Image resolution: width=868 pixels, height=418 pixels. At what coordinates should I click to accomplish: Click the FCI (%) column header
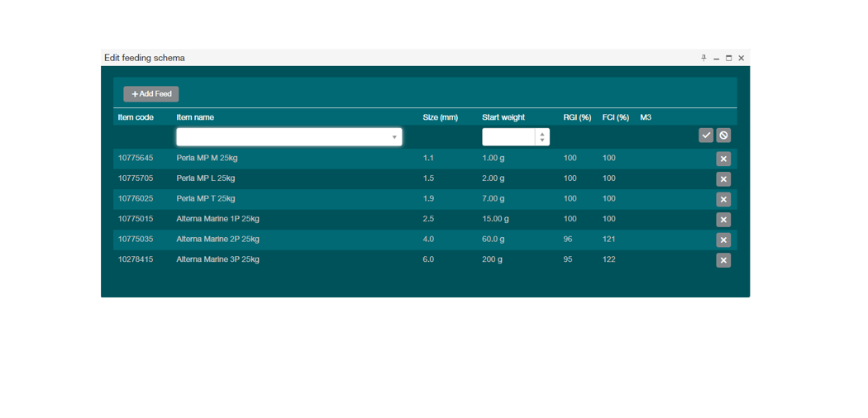[x=615, y=117]
